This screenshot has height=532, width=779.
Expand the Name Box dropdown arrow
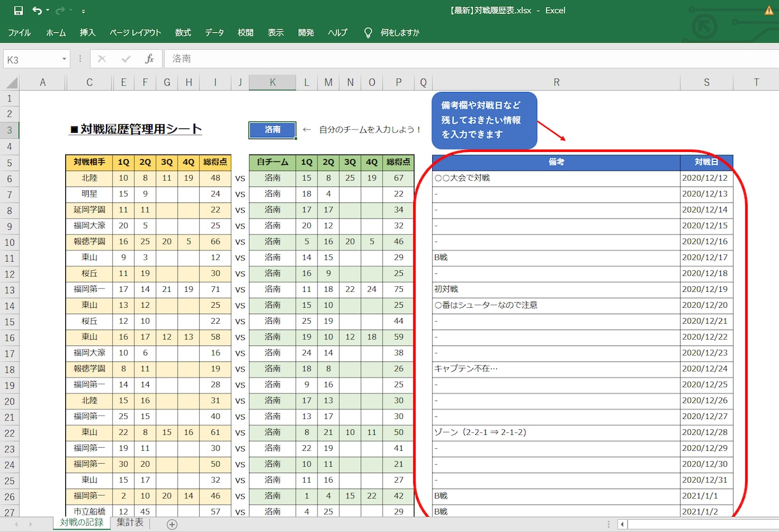[x=64, y=59]
